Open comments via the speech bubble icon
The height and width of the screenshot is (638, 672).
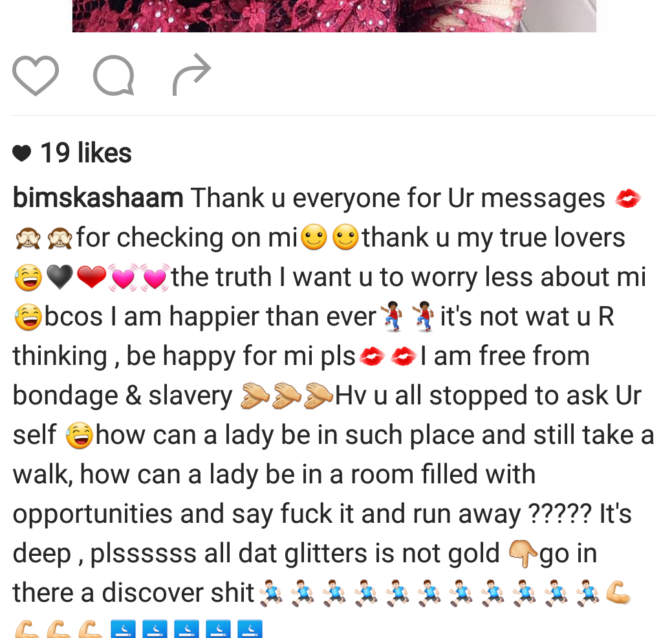(x=114, y=75)
